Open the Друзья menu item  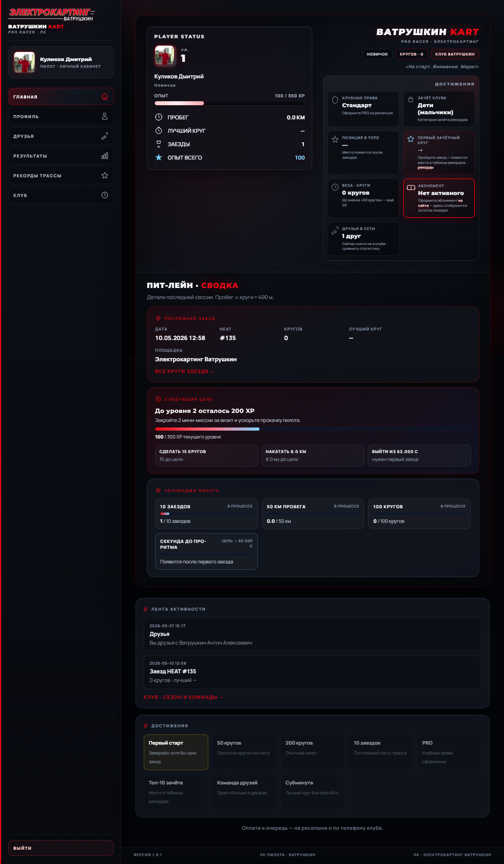click(x=61, y=136)
